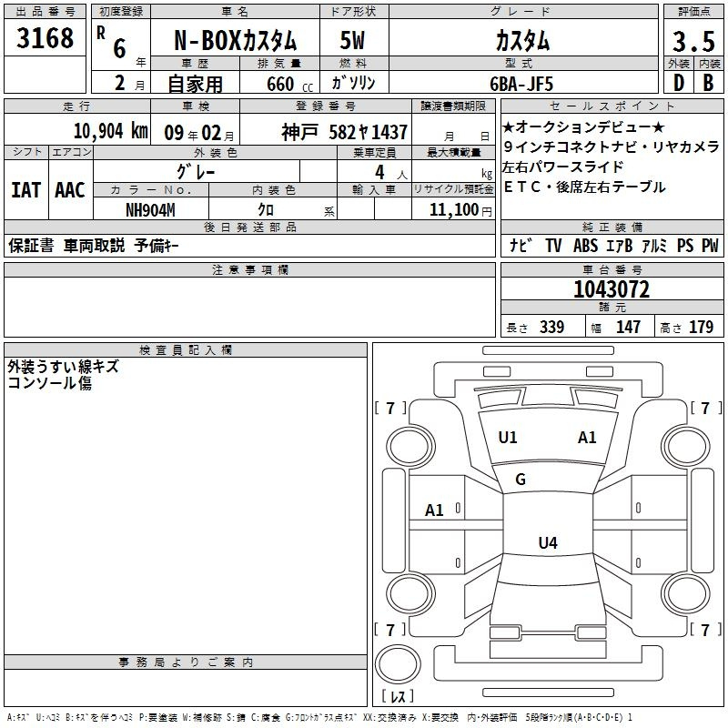Select the displacement value 660 cc
Viewport: 728px width, 728px height.
tap(289, 84)
